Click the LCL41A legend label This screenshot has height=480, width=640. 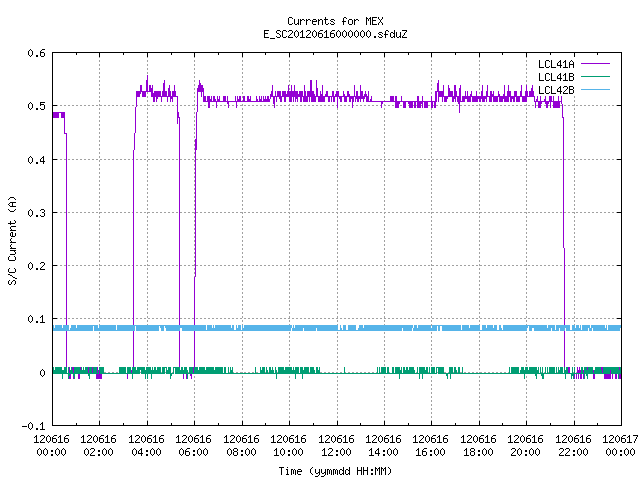556,64
